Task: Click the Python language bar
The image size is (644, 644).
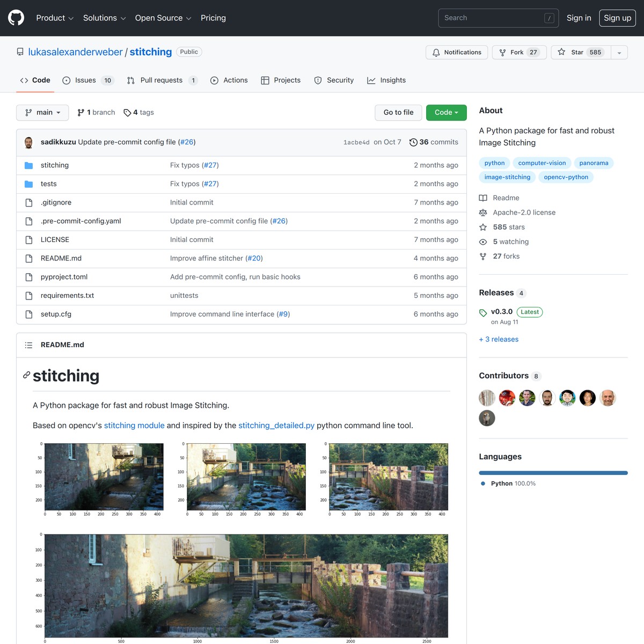Action: pos(553,473)
